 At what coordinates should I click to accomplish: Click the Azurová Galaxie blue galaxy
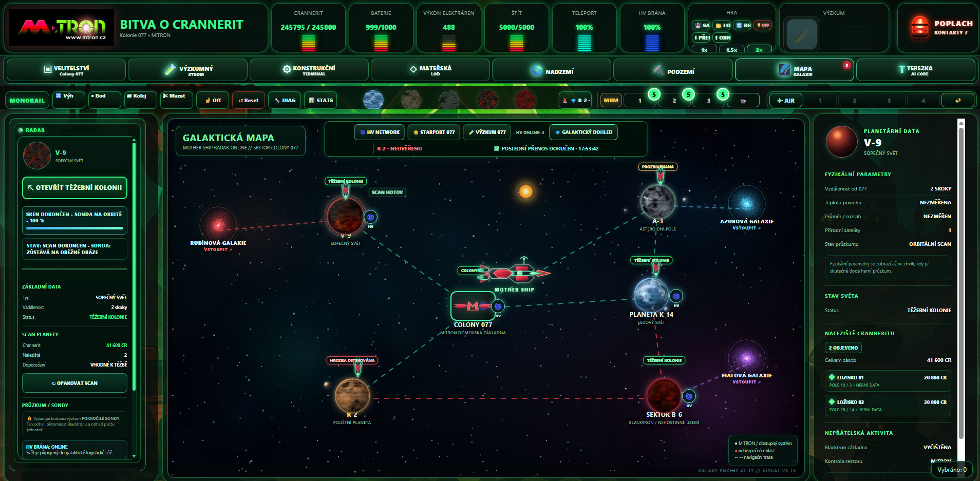(x=747, y=203)
